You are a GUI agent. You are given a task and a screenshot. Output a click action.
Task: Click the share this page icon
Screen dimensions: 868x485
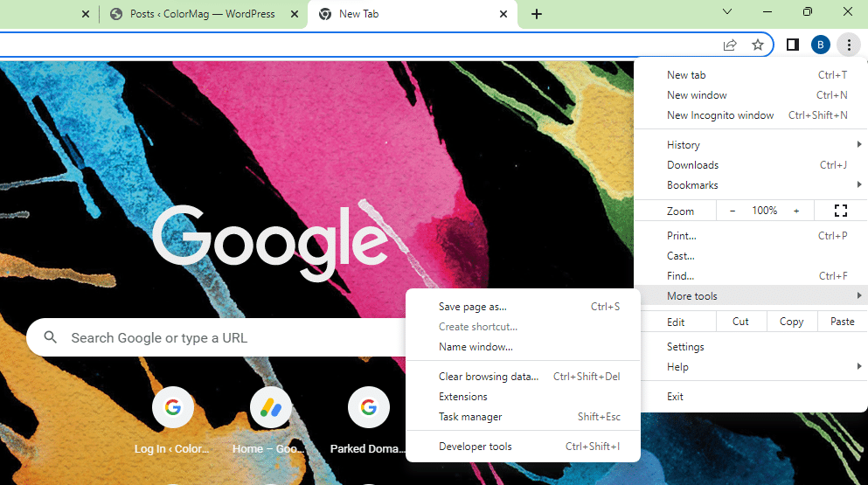[x=730, y=45]
